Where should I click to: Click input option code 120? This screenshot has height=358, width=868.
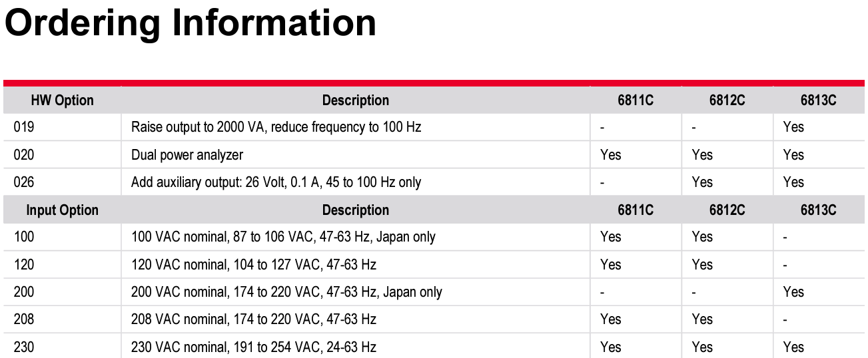click(x=23, y=265)
